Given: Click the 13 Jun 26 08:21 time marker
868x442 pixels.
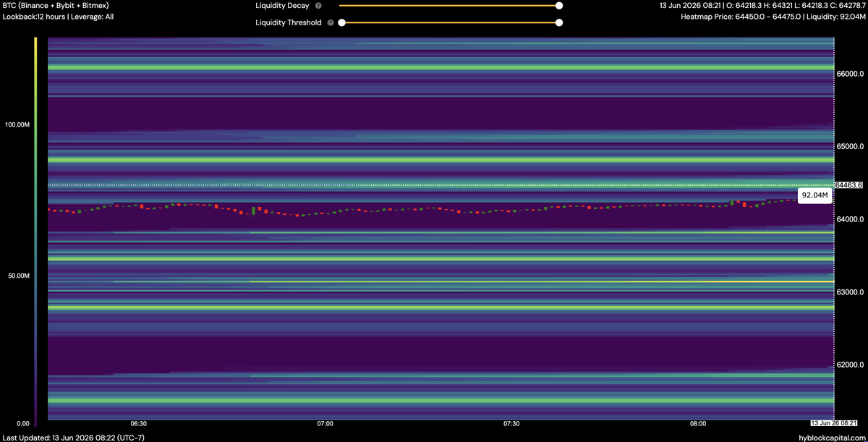Looking at the screenshot, I should 833,423.
